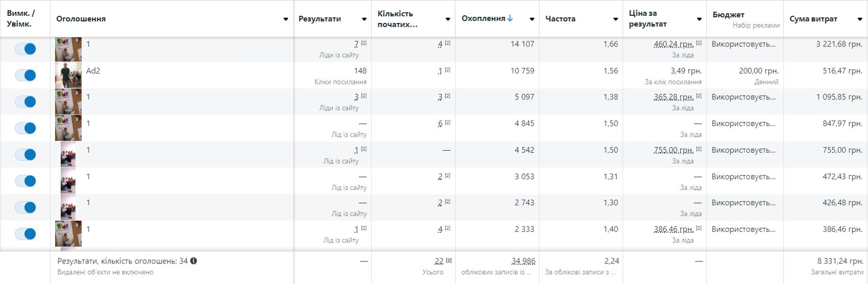Viewport: 868px width, 284px height.
Task: Open the Частота column dropdown arrow
Action: click(x=616, y=19)
